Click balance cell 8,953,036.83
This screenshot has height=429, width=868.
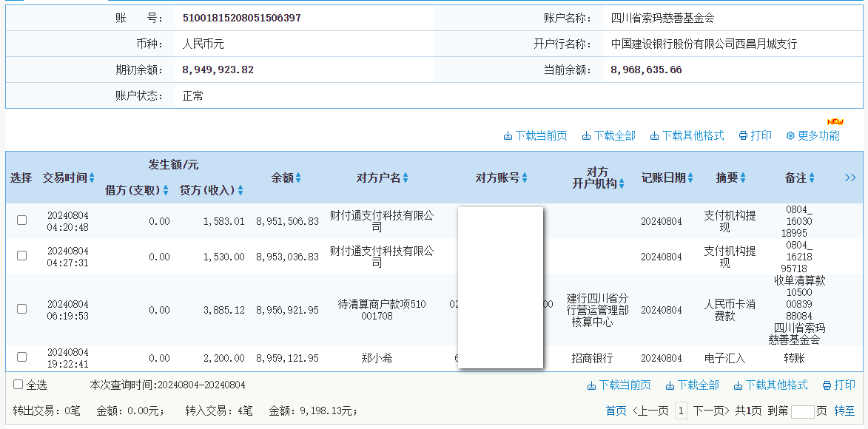287,257
